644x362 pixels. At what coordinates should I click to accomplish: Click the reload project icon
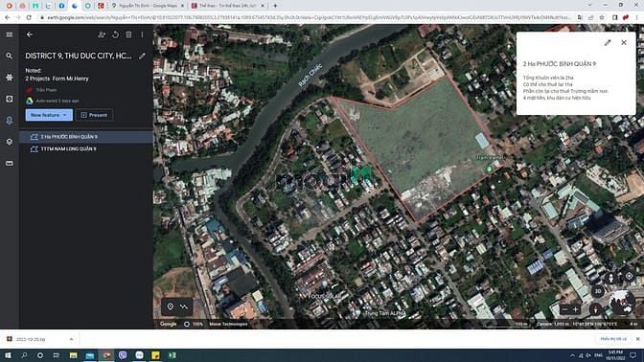(115, 34)
